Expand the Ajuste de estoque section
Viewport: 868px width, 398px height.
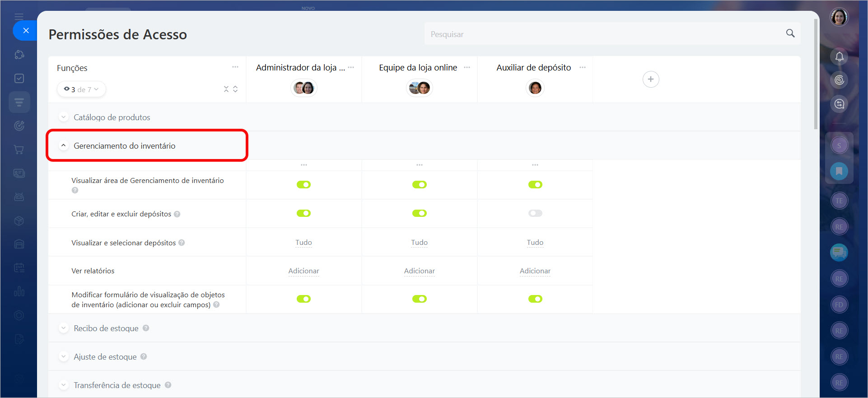pos(64,356)
